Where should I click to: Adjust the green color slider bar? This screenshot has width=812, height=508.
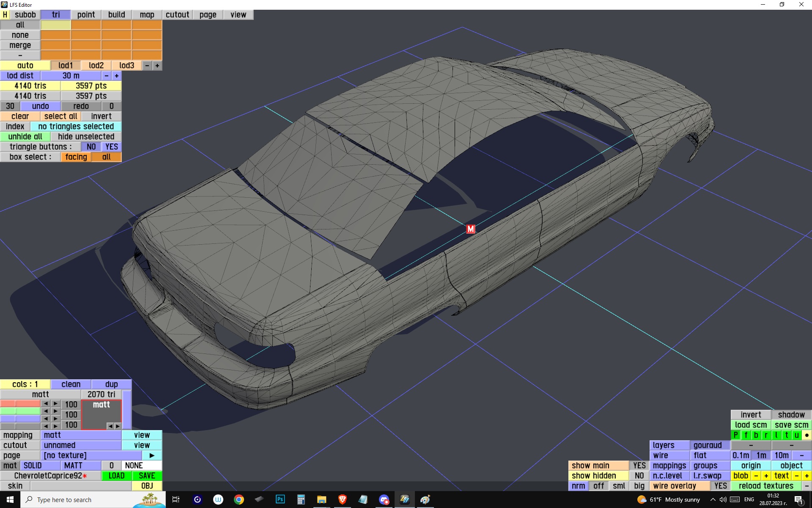point(20,411)
